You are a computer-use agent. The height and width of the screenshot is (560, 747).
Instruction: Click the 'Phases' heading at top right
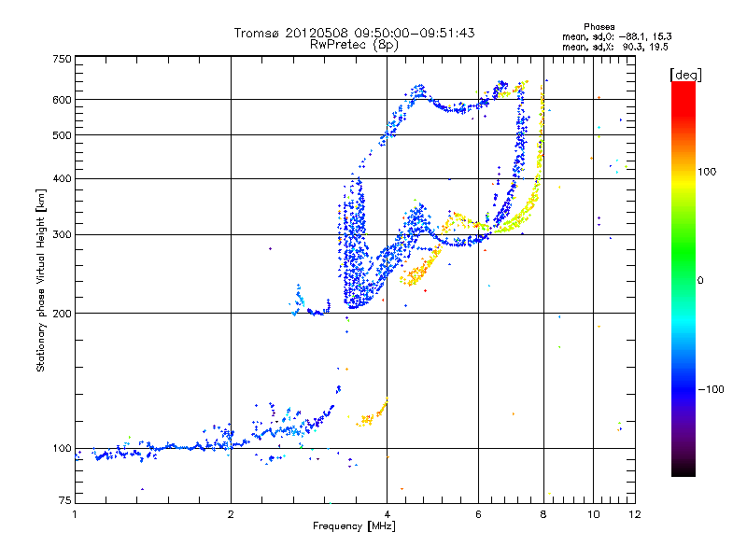(x=599, y=27)
